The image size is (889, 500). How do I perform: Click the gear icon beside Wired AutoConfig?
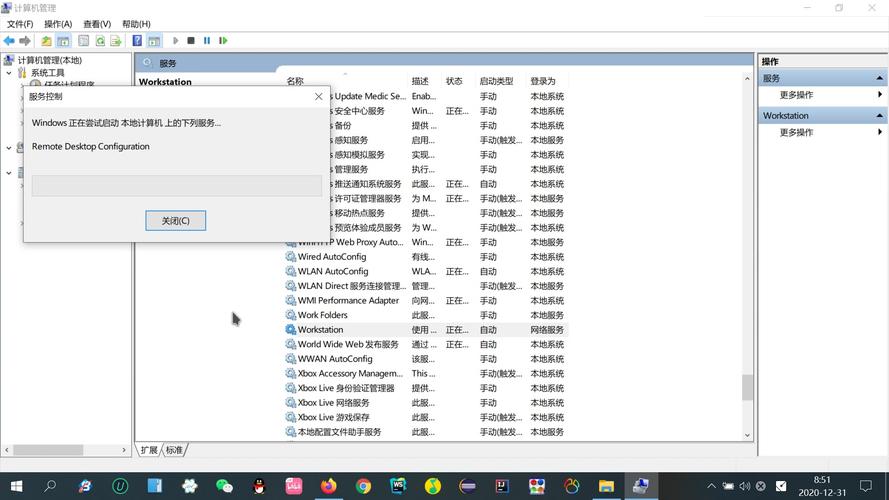tap(291, 257)
